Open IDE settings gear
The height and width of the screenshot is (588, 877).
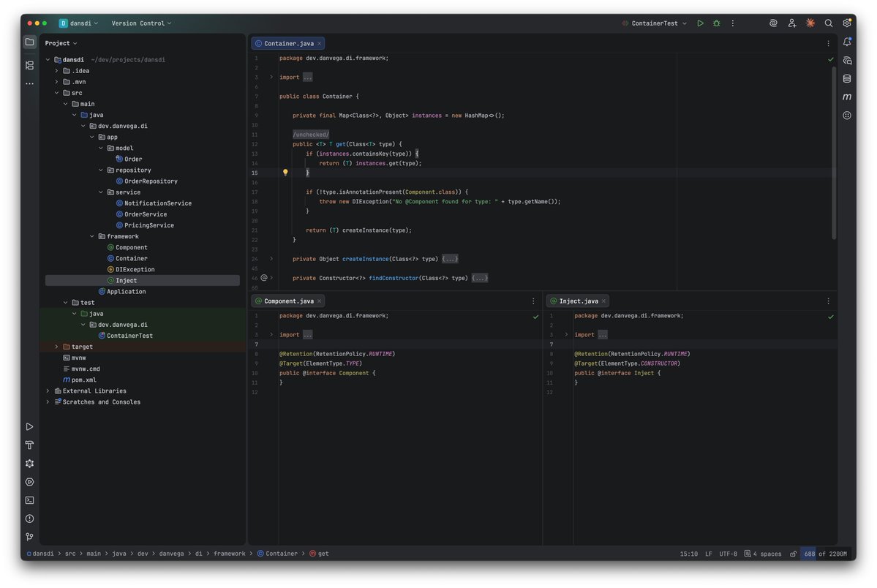click(x=847, y=23)
